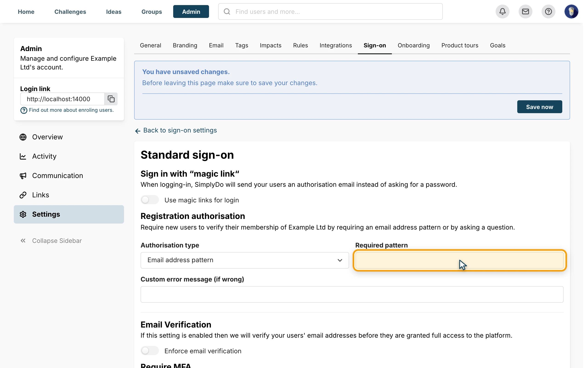This screenshot has width=588, height=368.
Task: Open Find out more about enroling users link
Action: (71, 110)
